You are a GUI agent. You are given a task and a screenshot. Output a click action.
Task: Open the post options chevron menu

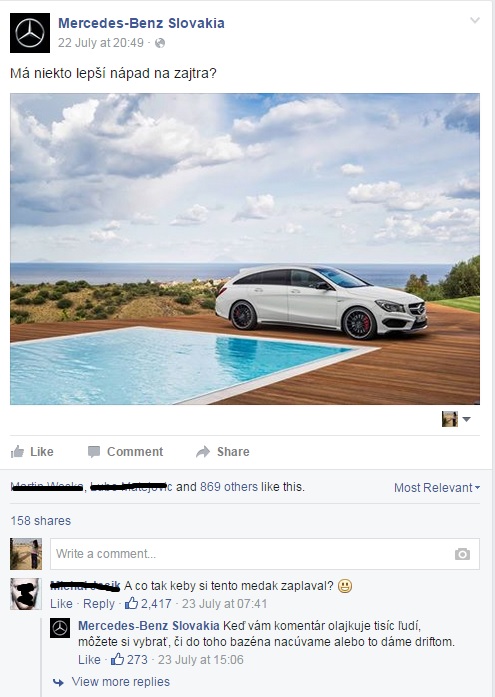(x=475, y=20)
